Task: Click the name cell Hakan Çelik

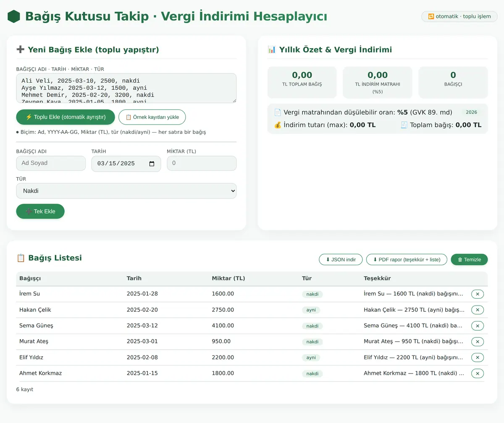Action: click(x=35, y=310)
